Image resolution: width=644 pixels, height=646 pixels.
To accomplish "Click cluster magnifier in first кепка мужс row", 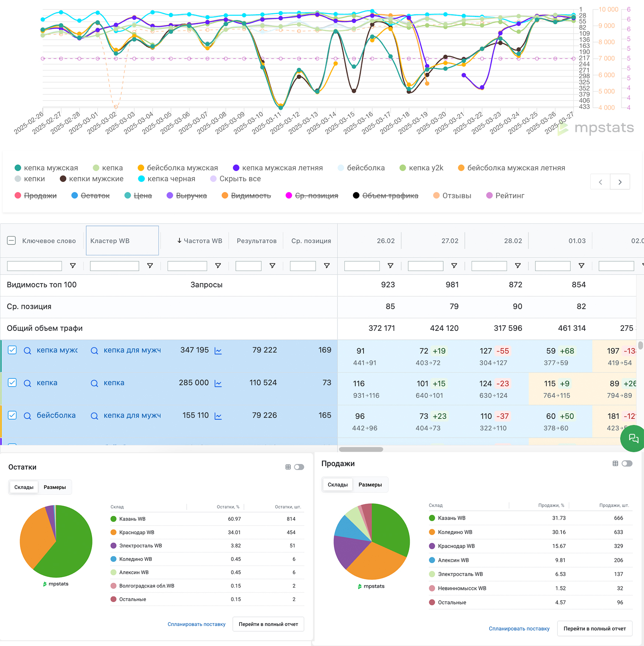I will point(94,350).
